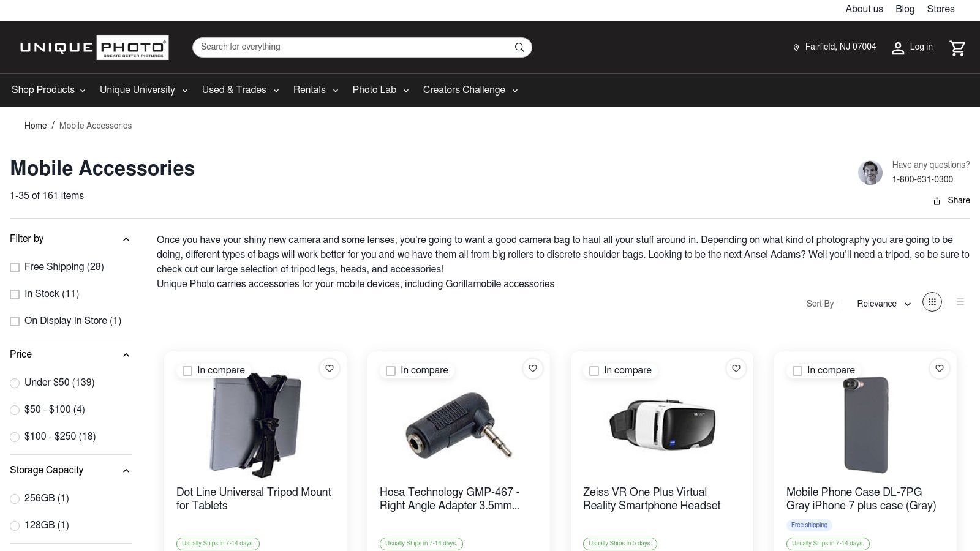Select the Under $50 price range
This screenshot has width=980, height=551.
[x=15, y=383]
